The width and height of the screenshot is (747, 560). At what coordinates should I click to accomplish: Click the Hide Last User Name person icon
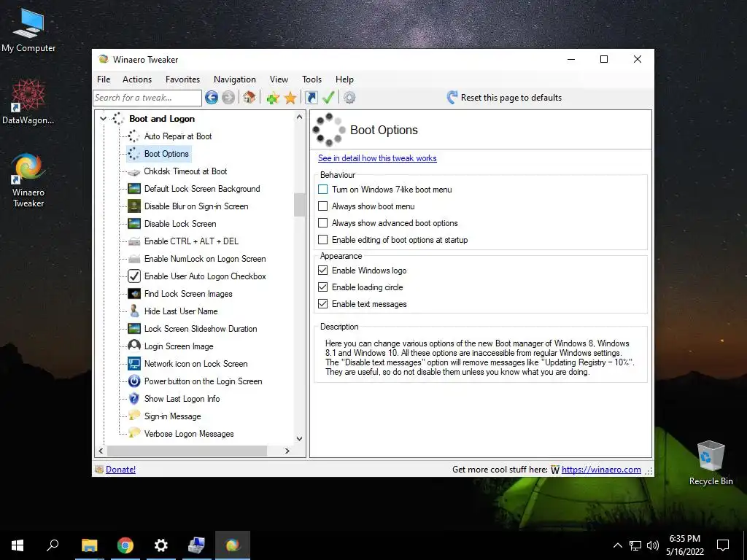tap(134, 311)
